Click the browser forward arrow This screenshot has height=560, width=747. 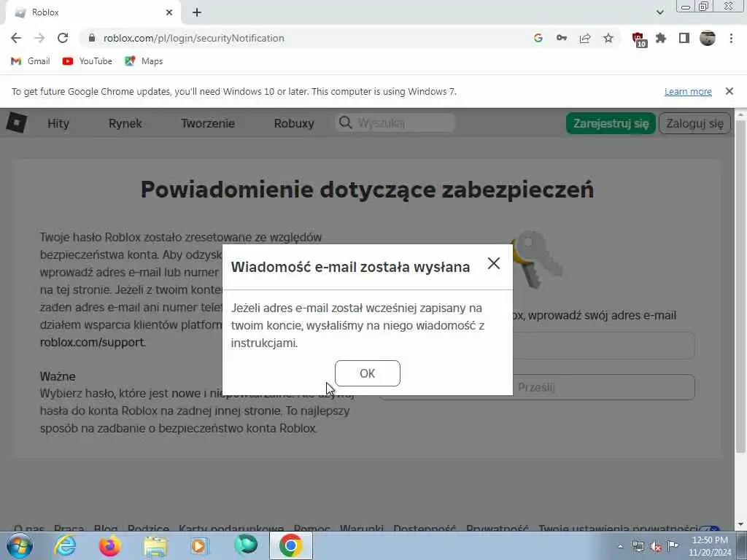pos(39,38)
